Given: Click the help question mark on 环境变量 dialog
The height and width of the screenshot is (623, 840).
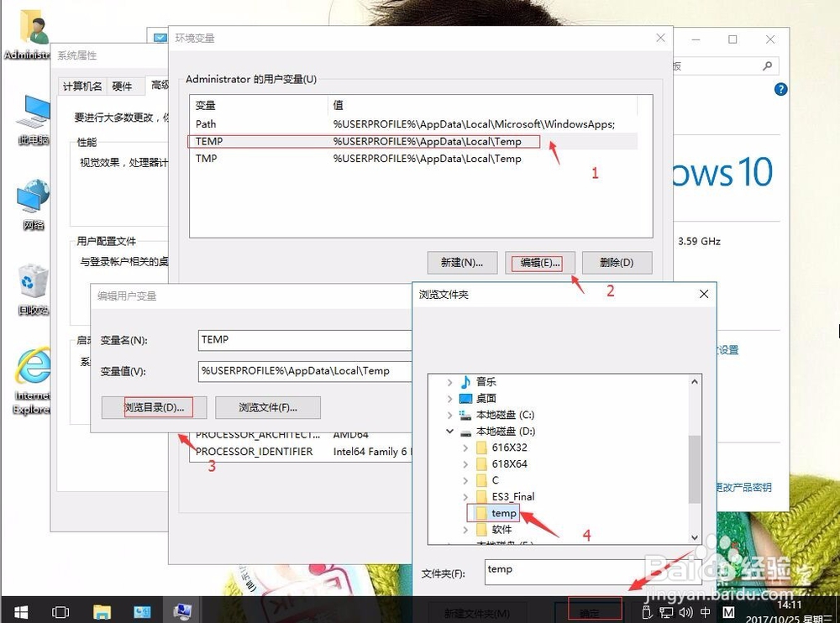Looking at the screenshot, I should tap(780, 89).
